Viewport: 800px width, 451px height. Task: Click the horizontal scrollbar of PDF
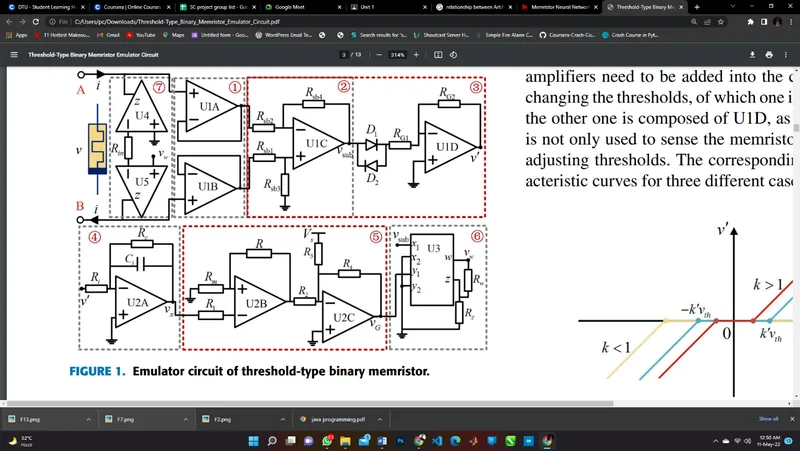(x=309, y=404)
